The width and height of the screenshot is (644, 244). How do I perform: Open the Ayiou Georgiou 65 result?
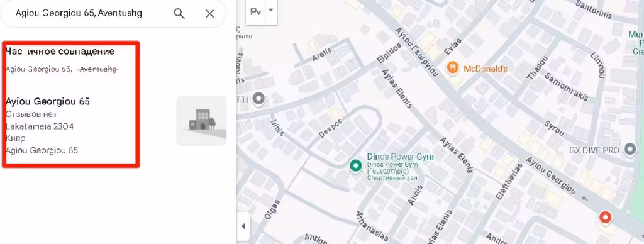(48, 101)
